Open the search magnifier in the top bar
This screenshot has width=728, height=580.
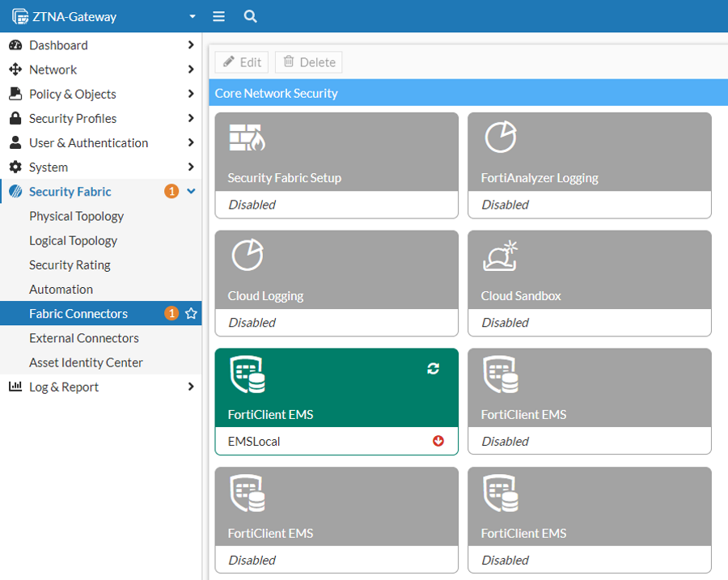click(250, 15)
